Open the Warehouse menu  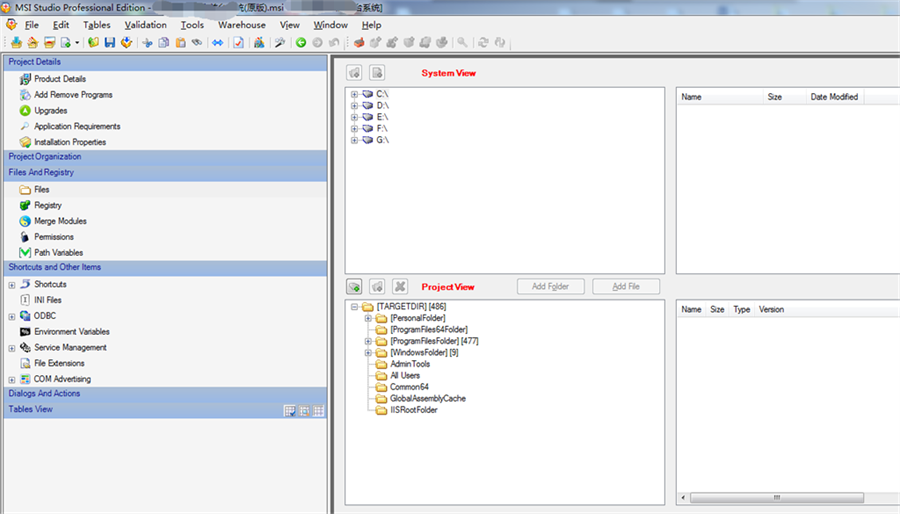[241, 25]
